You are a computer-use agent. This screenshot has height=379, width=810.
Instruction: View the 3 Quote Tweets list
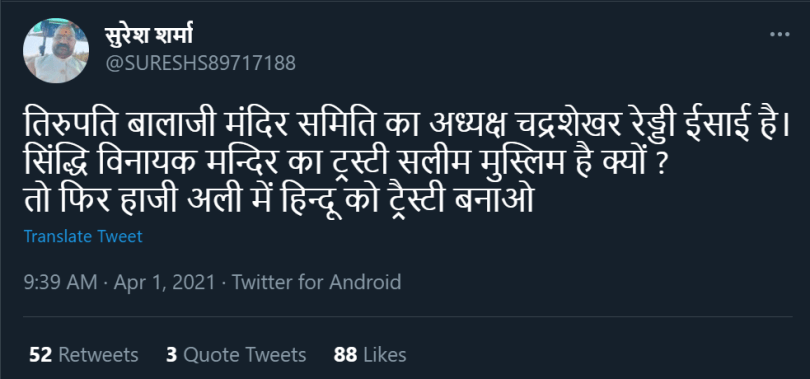(236, 355)
